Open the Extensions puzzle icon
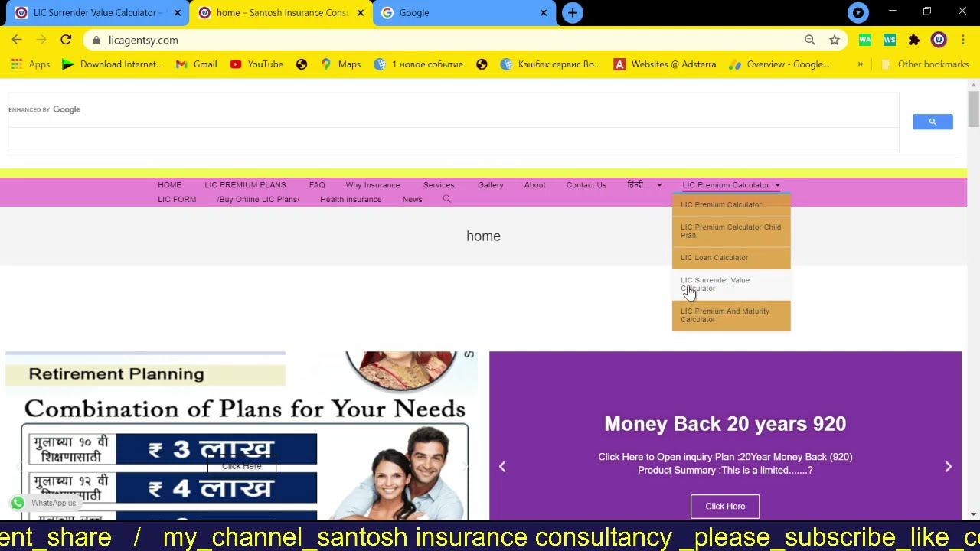 pyautogui.click(x=914, y=40)
